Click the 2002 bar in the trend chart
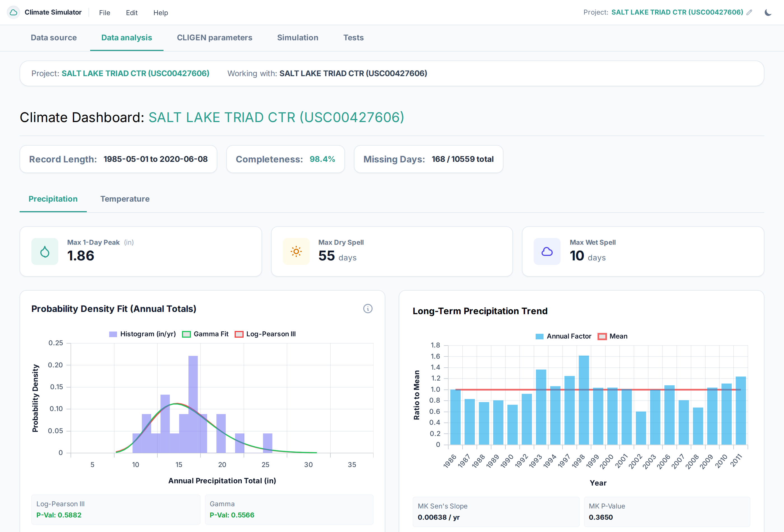The width and height of the screenshot is (784, 532). 641,428
